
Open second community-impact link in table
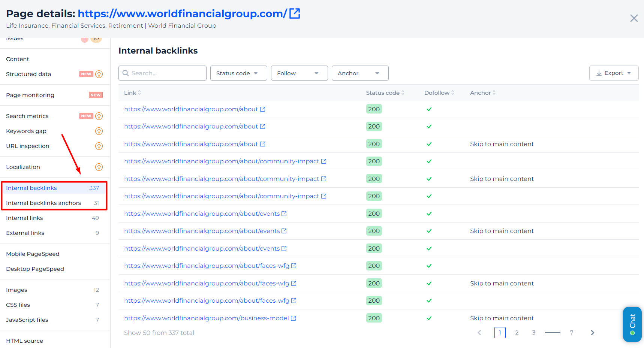coord(222,179)
